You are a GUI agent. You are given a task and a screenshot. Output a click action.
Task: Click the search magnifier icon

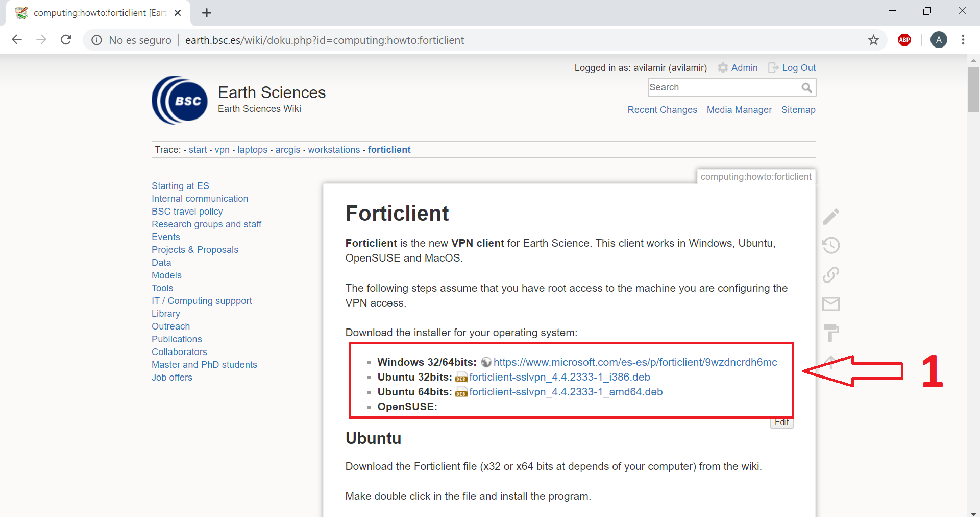tap(806, 88)
